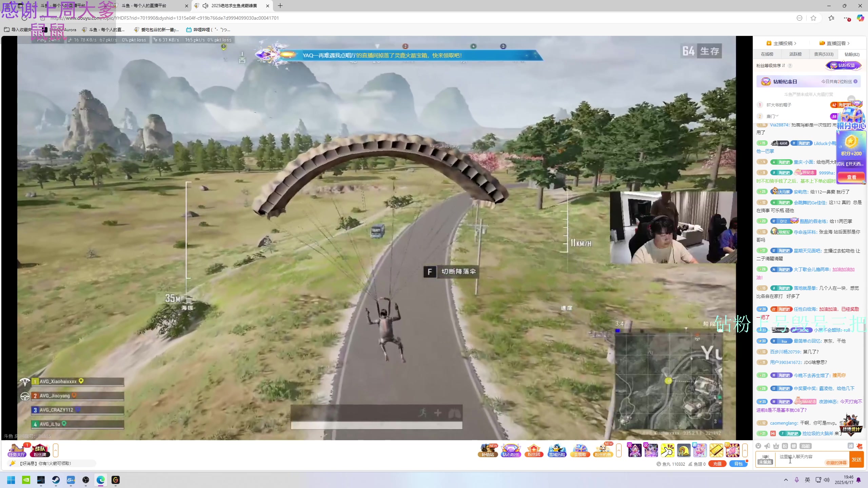Open the 任务大厅 task hall icon

[17, 450]
